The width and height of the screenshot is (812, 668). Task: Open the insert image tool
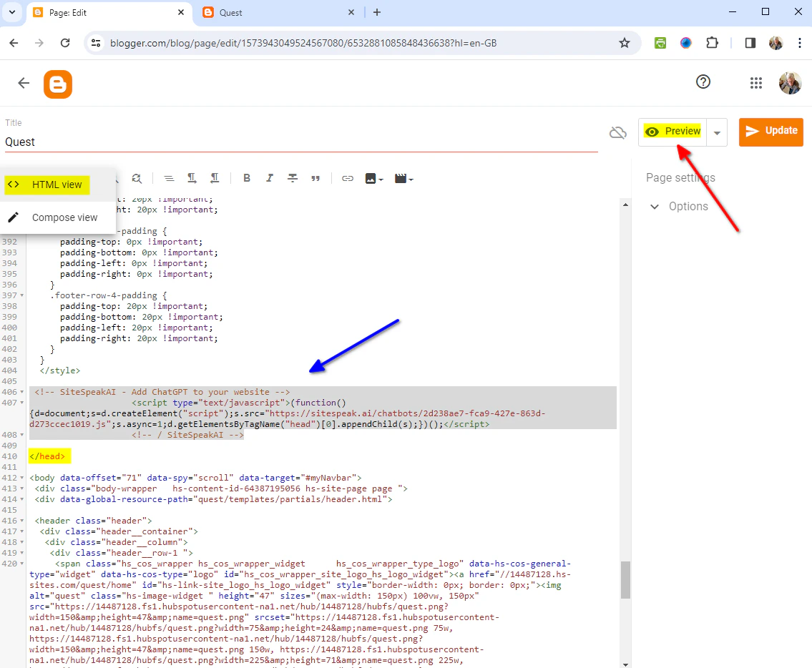tap(370, 177)
